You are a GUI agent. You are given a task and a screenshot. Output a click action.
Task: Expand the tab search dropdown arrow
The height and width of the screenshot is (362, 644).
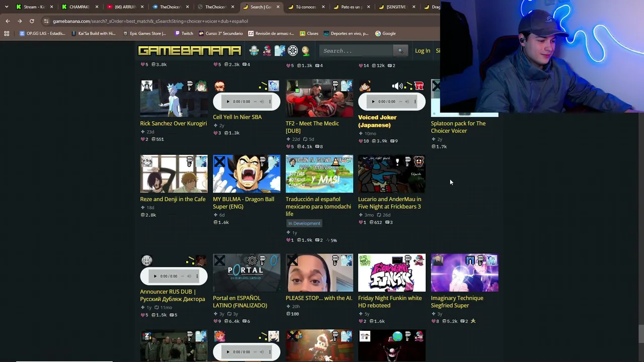[7, 7]
